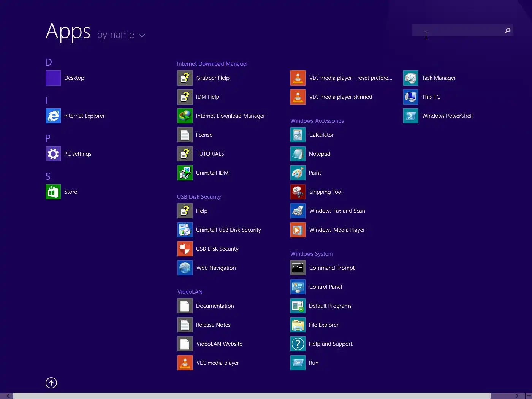Open Windows Fax and Scan icon

point(298,211)
